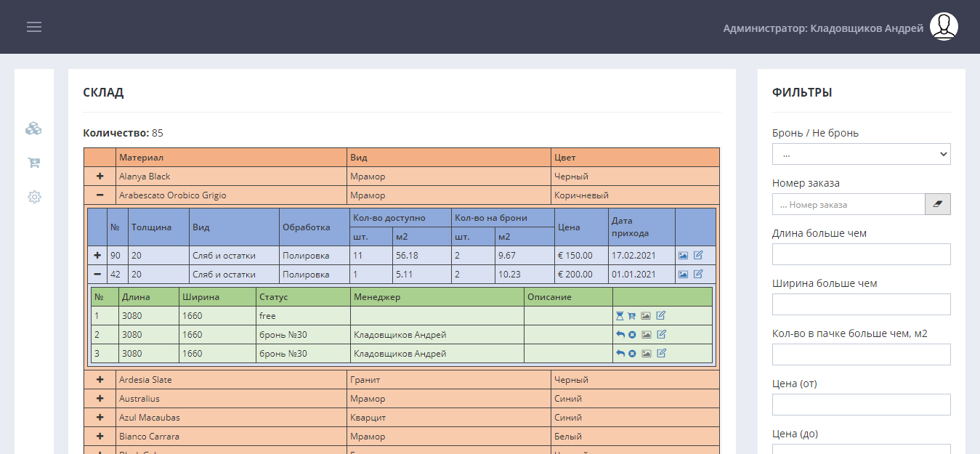This screenshot has width=980, height=454.
Task: Click the undo arrow icon for slab 2
Action: point(620,335)
